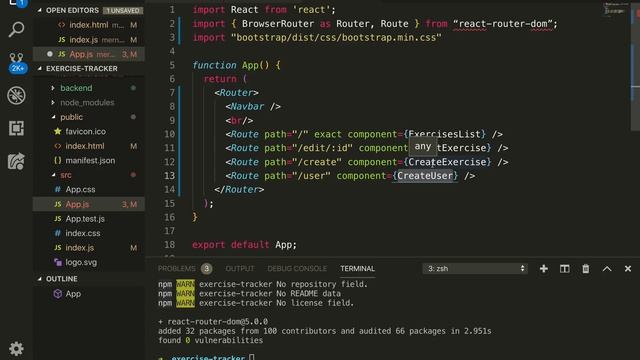Split the terminal panel
Image resolution: width=640 pixels, height=360 pixels.
click(x=564, y=269)
